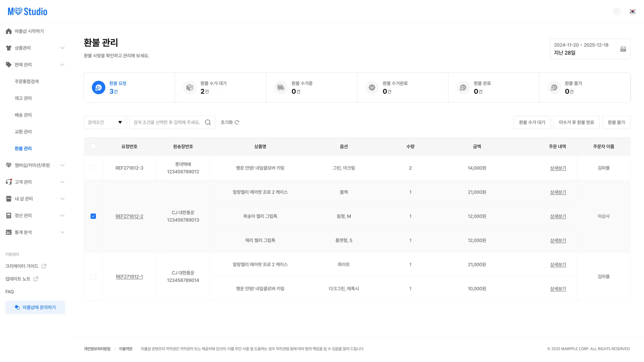Click the calendar icon in date range

click(623, 49)
